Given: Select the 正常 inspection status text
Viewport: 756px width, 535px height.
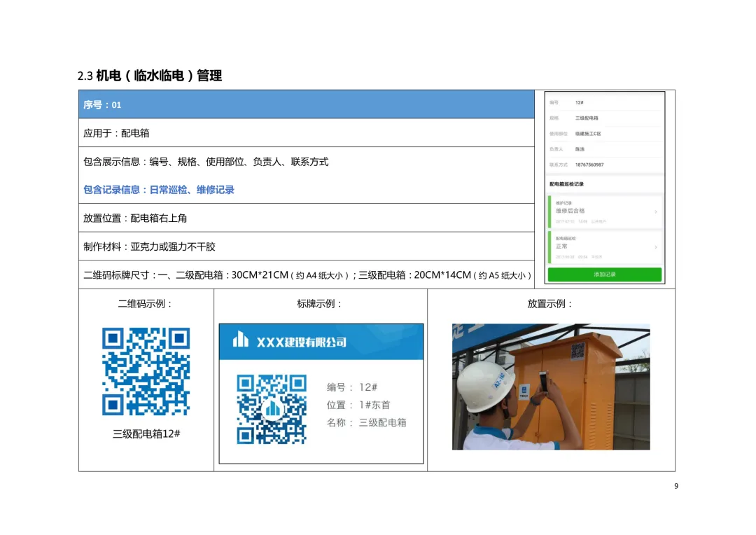Looking at the screenshot, I should (561, 246).
